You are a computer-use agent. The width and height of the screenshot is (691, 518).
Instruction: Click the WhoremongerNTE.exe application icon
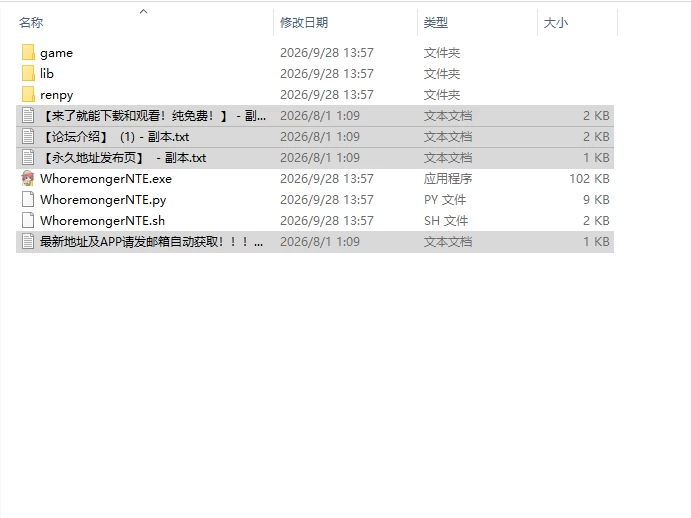[x=28, y=179]
